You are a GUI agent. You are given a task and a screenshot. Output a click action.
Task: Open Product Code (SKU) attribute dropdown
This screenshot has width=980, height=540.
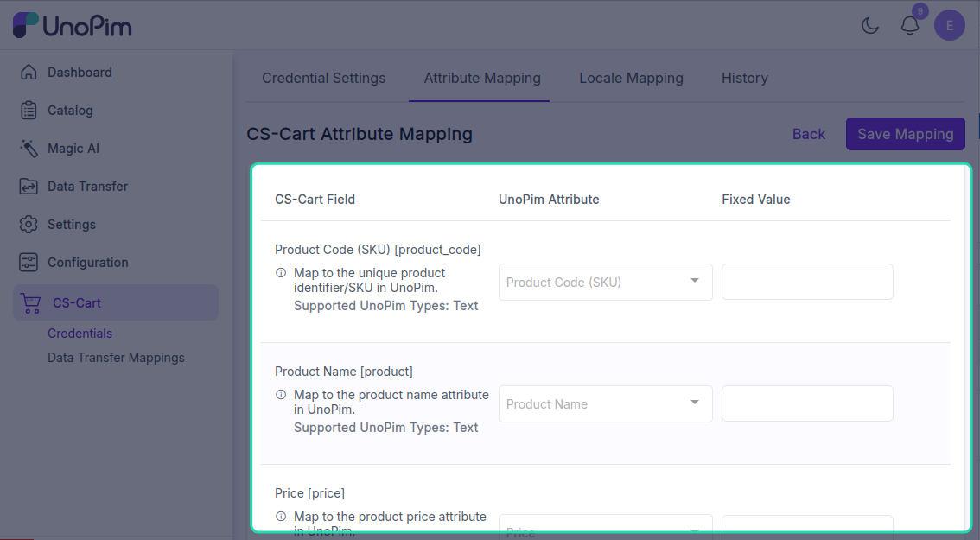pos(605,282)
